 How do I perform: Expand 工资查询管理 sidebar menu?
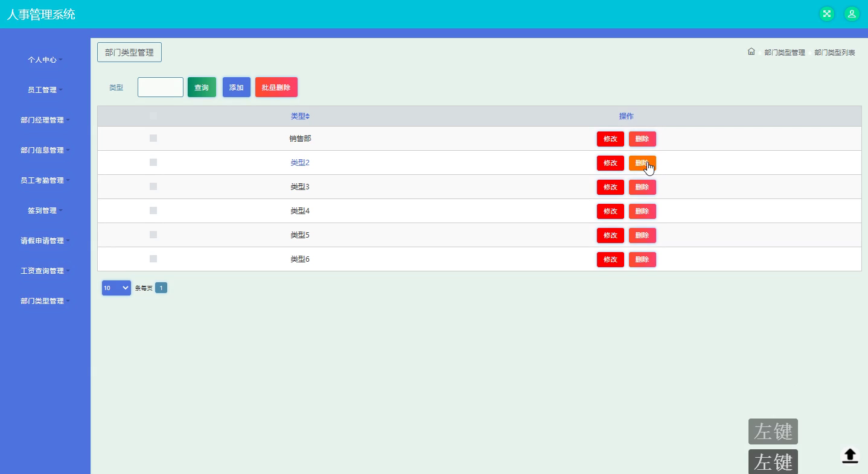point(45,271)
